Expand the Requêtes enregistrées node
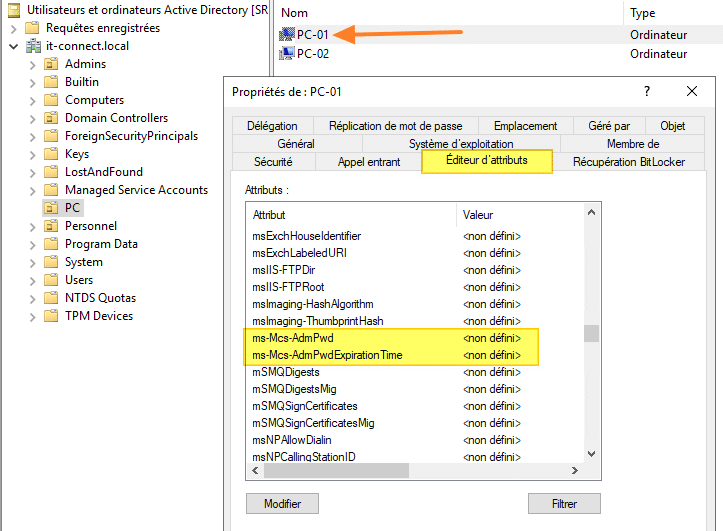This screenshot has width=723, height=531. click(x=14, y=29)
